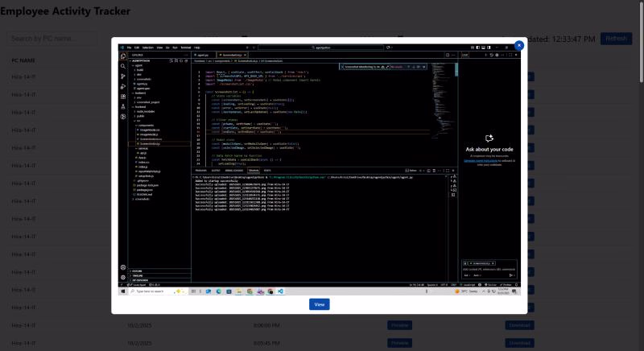
Task: Click the link under Ask about your code
Action: click(x=481, y=160)
